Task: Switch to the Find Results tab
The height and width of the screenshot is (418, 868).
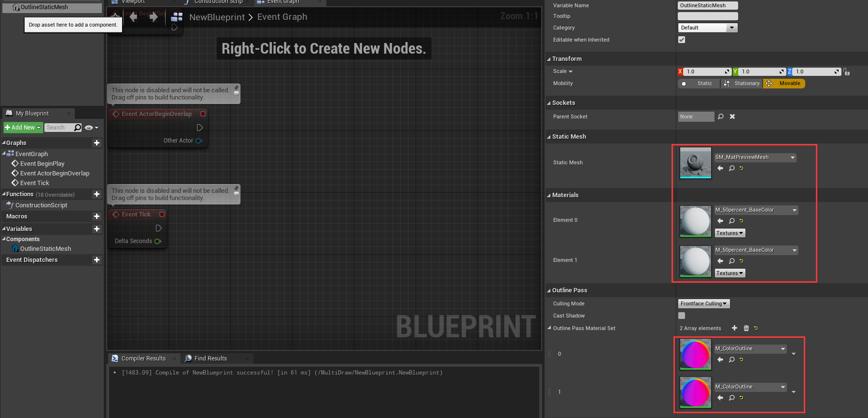Action: pos(210,358)
